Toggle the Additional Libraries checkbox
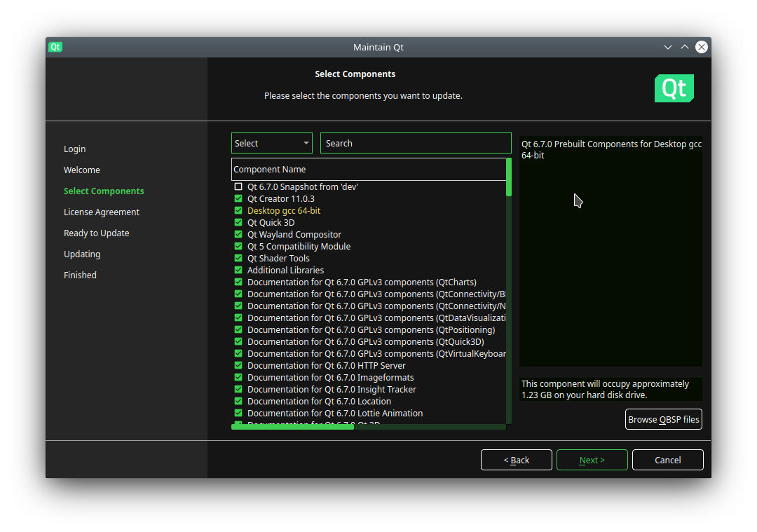 pos(238,270)
